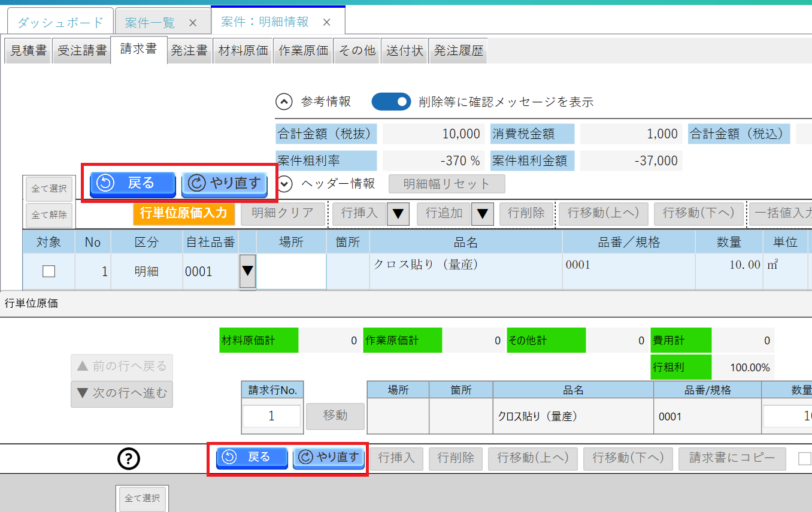Tick the checkbox right of 請求書にコピー
Screen dimensions: 812x512
click(x=805, y=459)
